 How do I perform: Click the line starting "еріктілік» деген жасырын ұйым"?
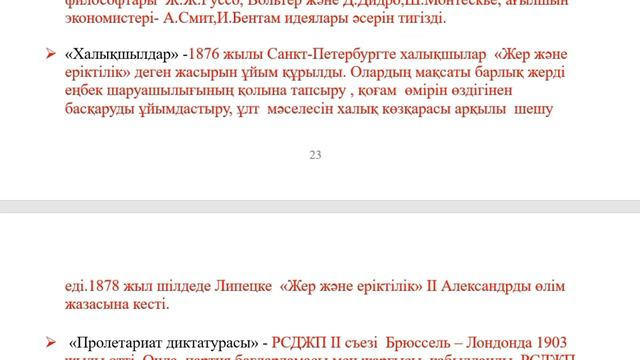[x=315, y=73]
